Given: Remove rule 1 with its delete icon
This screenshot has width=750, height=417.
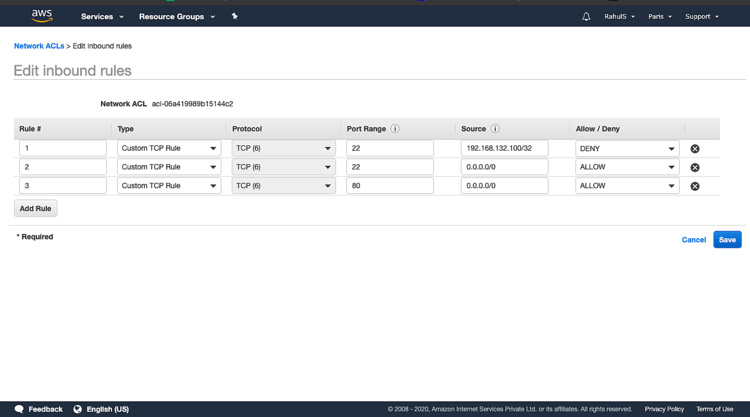Looking at the screenshot, I should click(695, 149).
